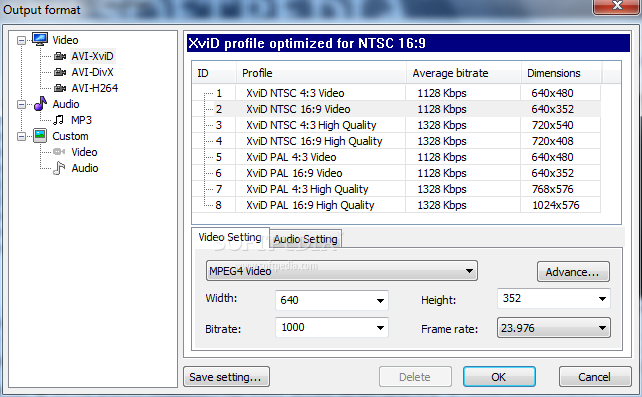Viewport: 642px width, 397px height.
Task: Click the Save setting... button
Action: (226, 377)
